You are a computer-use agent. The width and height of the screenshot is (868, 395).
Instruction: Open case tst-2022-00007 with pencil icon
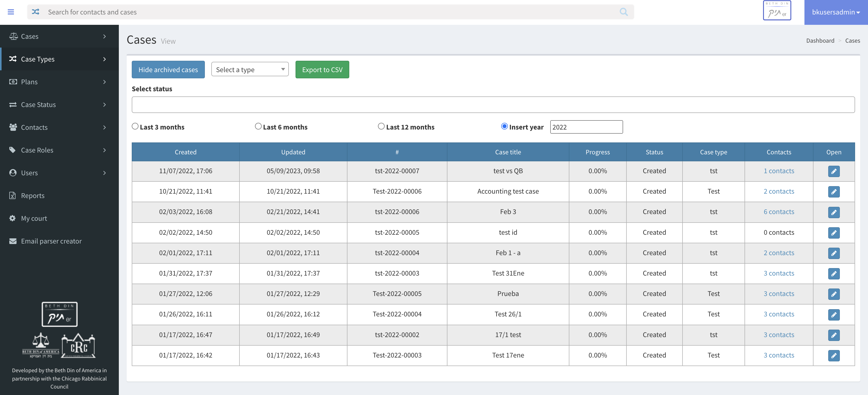(833, 171)
